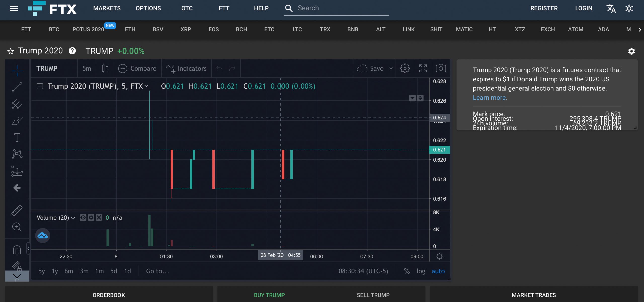
Task: Click Go to... date option
Action: [x=157, y=271]
